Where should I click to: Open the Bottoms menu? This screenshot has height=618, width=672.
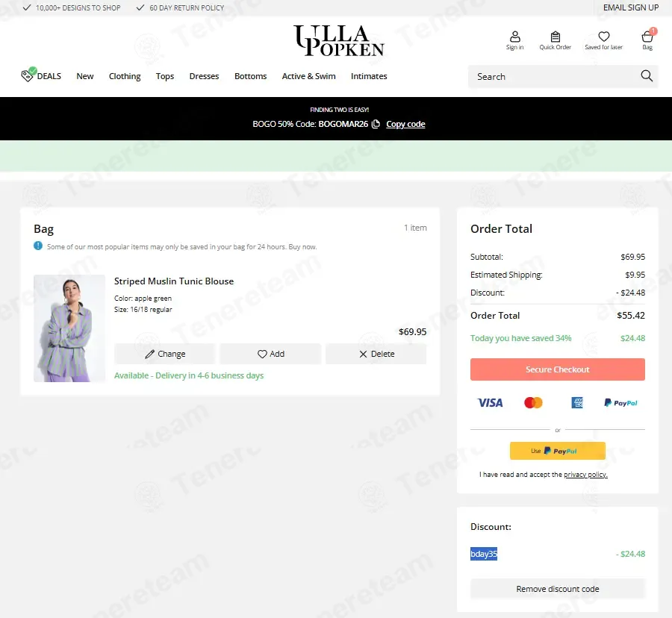pos(251,76)
